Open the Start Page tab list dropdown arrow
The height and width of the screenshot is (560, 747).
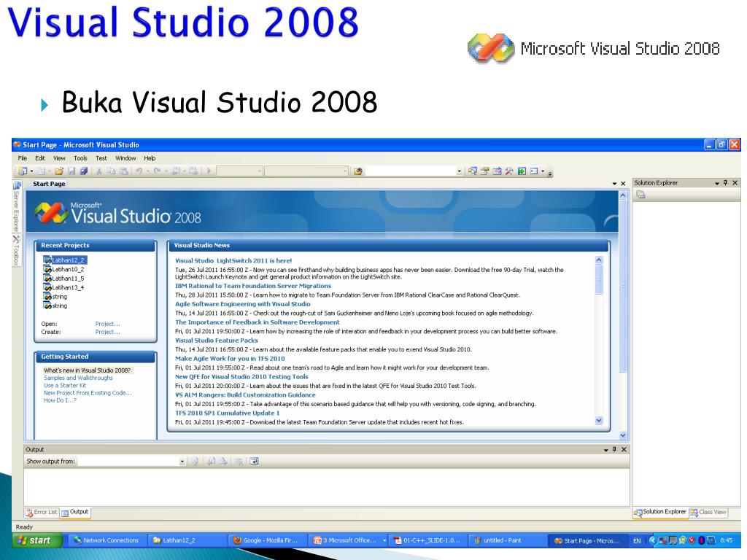tap(614, 183)
